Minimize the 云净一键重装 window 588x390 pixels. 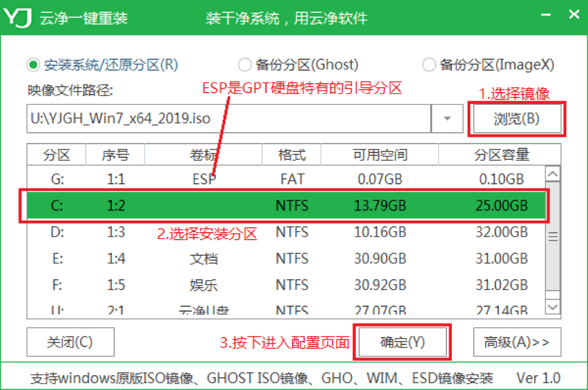(x=546, y=15)
